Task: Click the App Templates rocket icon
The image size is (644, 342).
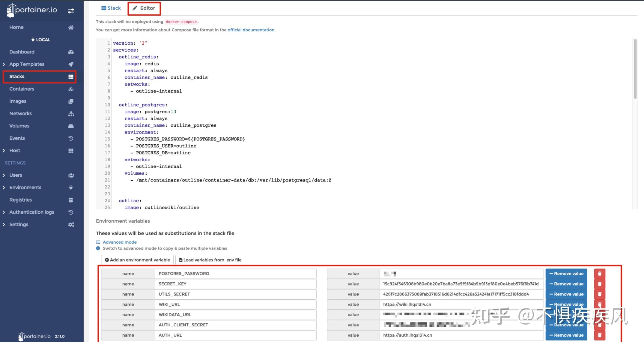Action: (71, 64)
